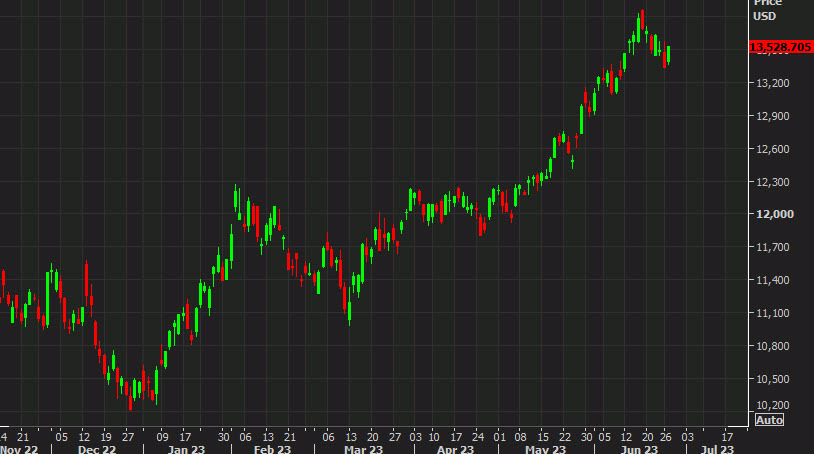Click the Feb 23 month label
The height and width of the screenshot is (454, 814).
pyautogui.click(x=273, y=449)
